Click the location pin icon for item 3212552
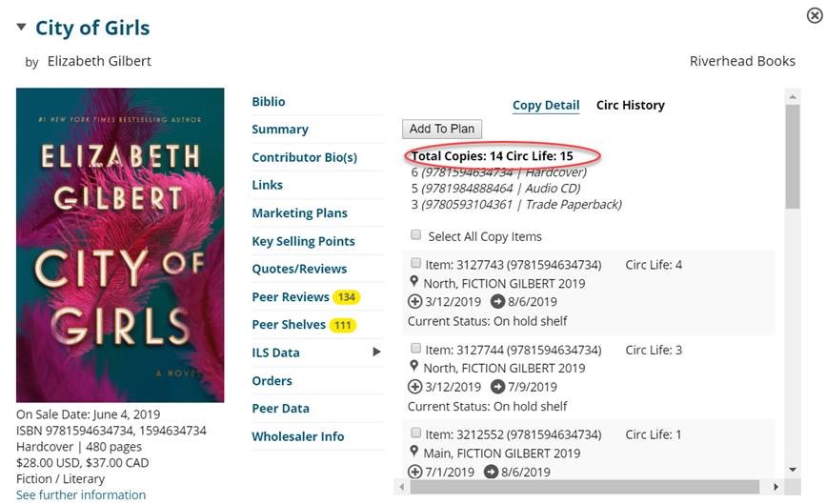Viewport: 826px width, 504px height. [x=414, y=452]
